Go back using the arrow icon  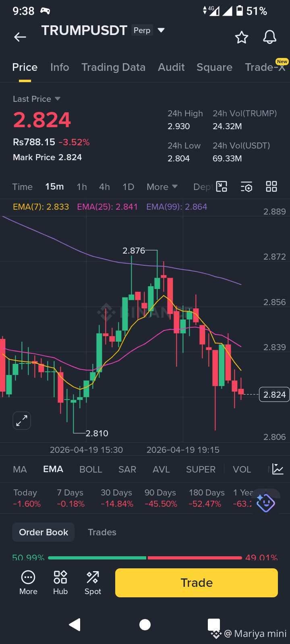(20, 37)
